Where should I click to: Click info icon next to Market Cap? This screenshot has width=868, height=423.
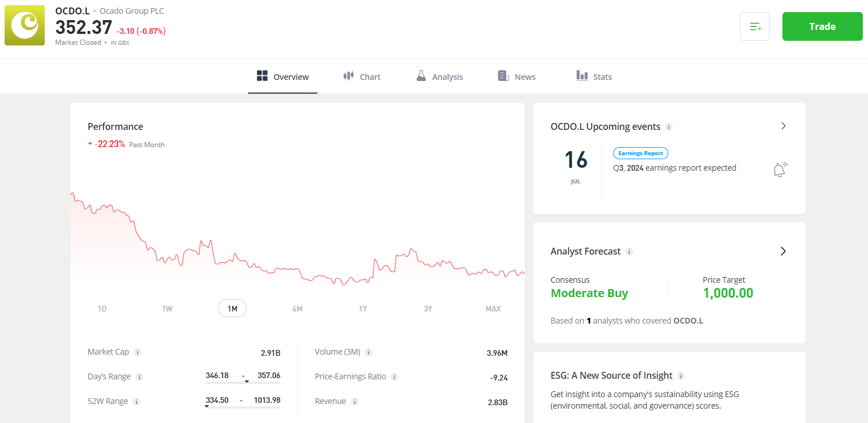pyautogui.click(x=138, y=352)
